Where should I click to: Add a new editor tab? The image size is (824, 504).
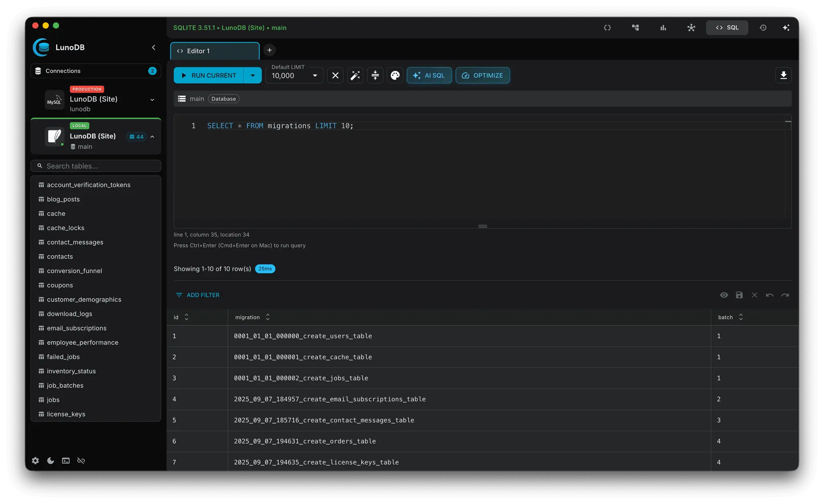270,50
